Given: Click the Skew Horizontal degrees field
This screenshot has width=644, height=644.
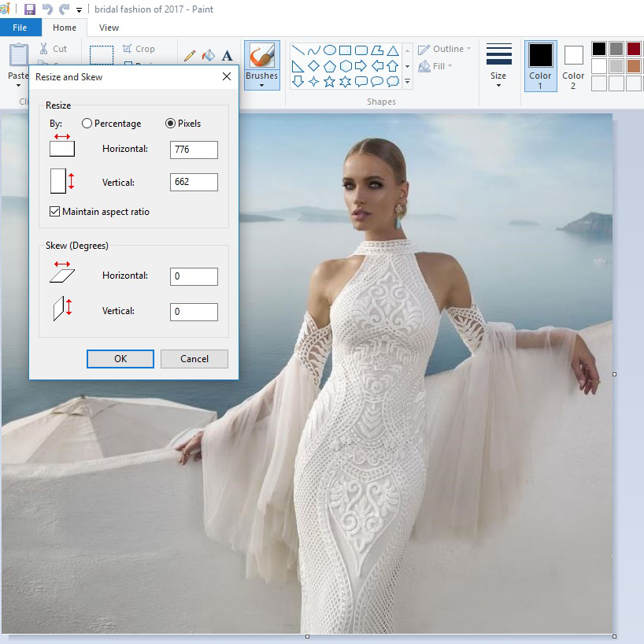Looking at the screenshot, I should pos(194,276).
